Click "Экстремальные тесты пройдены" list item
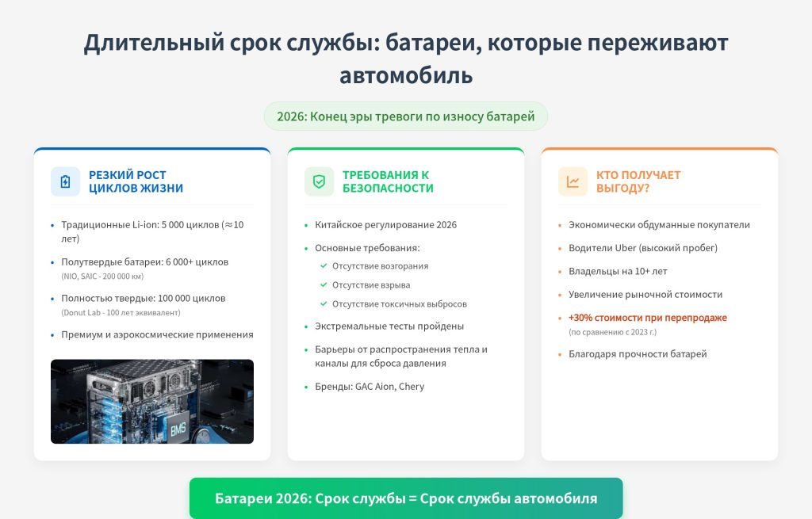Viewport: 812px width, 519px height. (x=389, y=326)
